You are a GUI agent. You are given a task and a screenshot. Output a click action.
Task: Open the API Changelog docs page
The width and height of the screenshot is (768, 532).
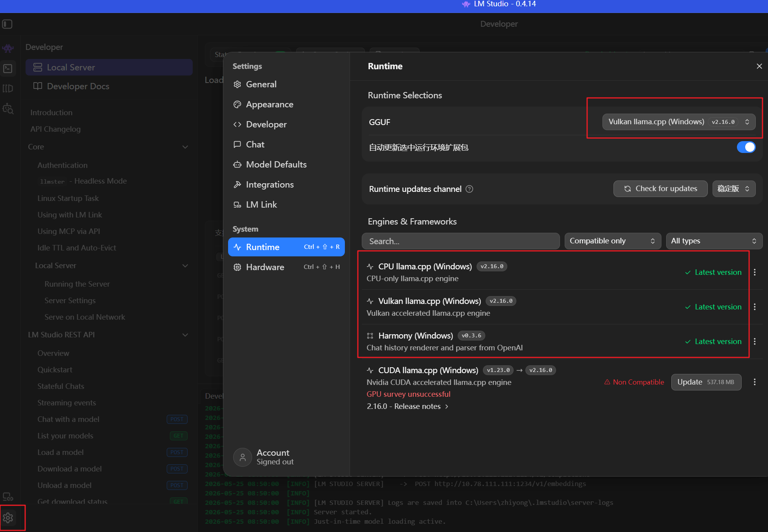coord(55,129)
